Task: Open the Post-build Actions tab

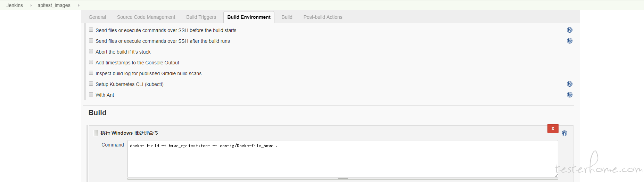Action: (323, 17)
